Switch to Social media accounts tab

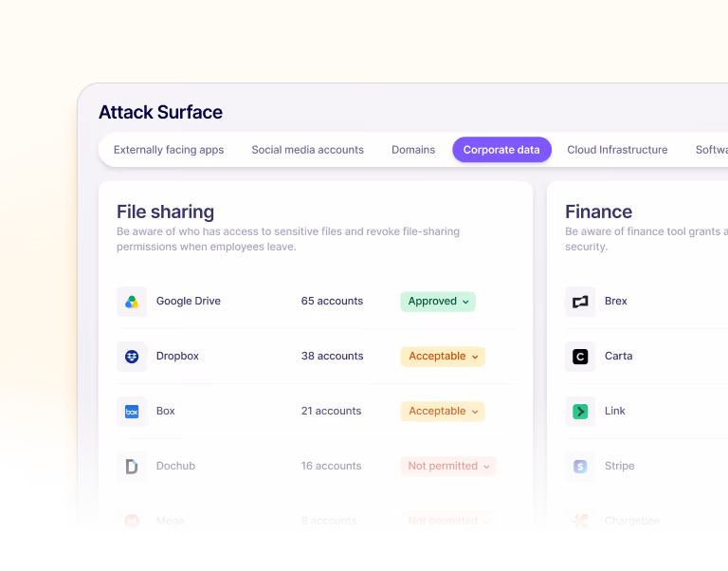point(307,150)
